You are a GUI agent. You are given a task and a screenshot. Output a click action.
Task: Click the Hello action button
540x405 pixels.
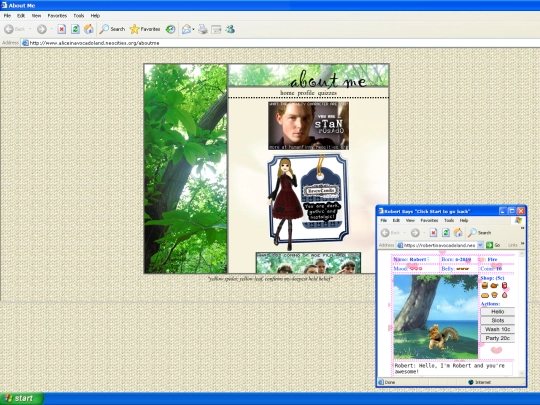[498, 312]
